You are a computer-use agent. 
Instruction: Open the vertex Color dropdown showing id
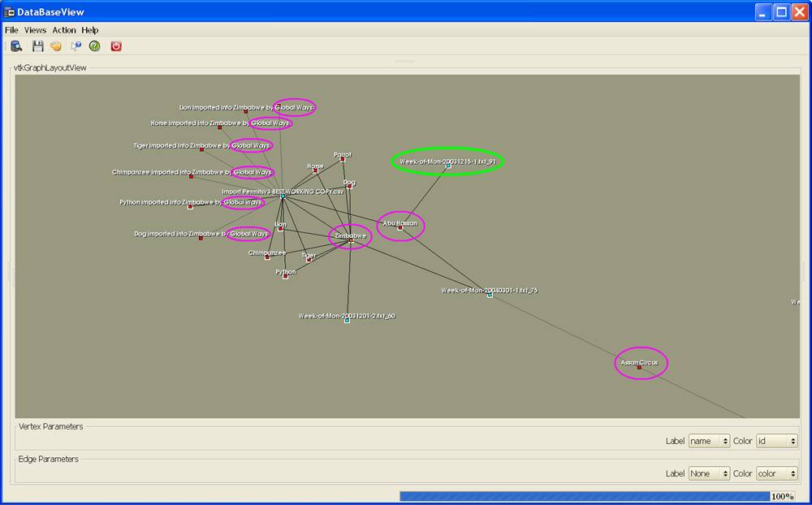click(x=776, y=441)
